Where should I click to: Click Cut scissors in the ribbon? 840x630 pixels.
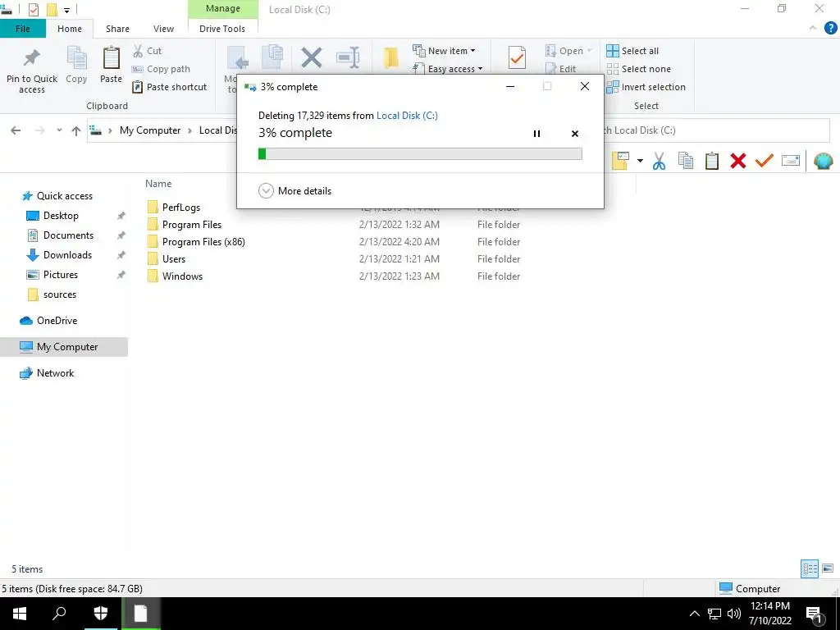147,51
